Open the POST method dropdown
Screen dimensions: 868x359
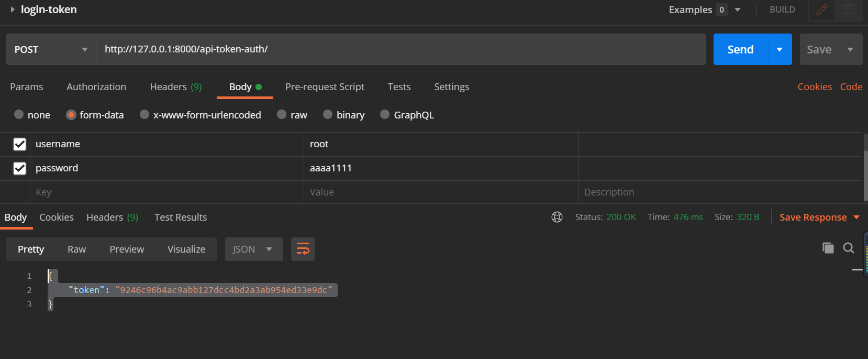(x=51, y=49)
